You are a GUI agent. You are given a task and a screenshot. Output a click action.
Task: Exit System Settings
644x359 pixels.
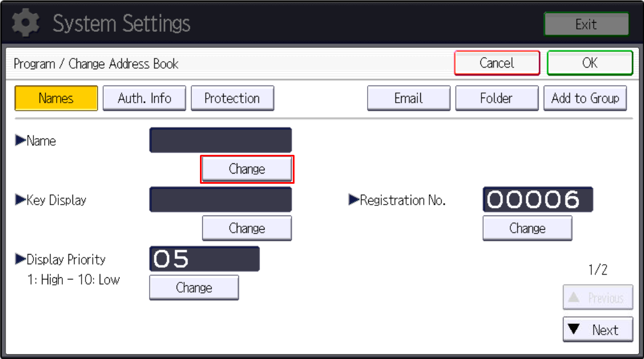point(586,24)
